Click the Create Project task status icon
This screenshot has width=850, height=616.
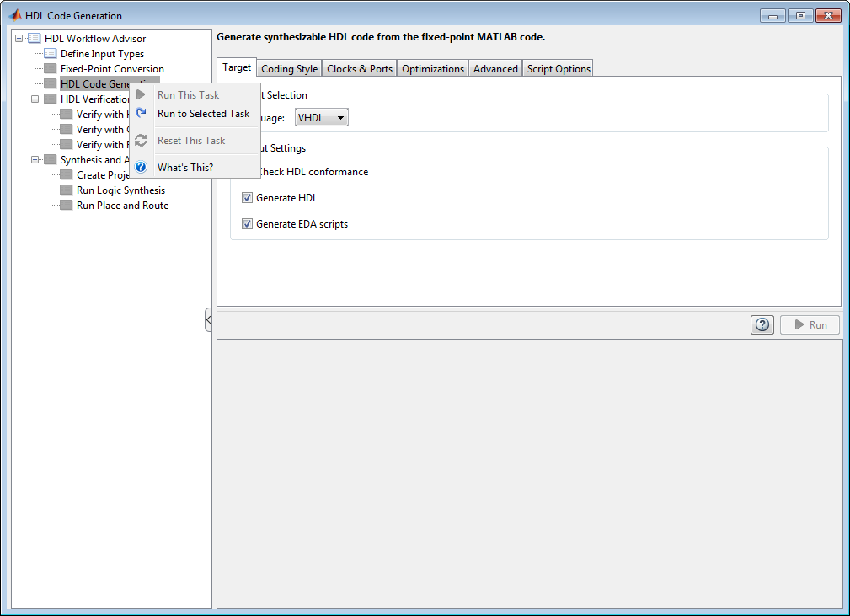point(67,174)
